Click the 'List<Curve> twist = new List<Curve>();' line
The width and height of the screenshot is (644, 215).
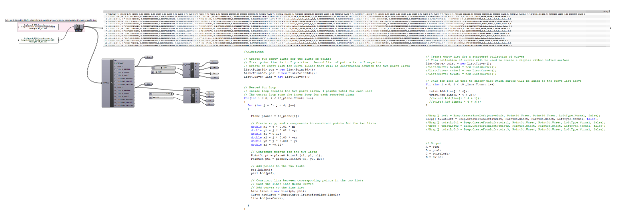point(458,64)
